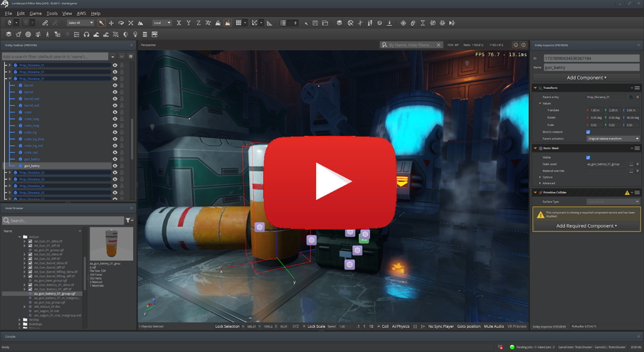
Task: Click the Asset Browser search field
Action: (63, 220)
